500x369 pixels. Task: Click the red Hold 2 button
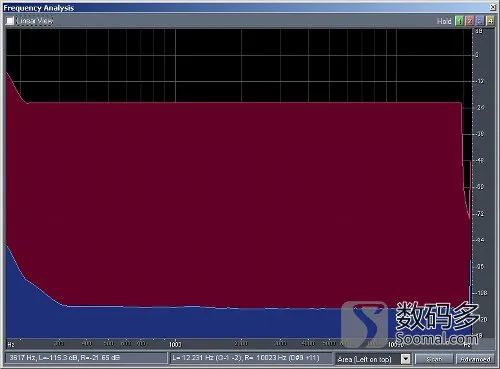point(470,21)
